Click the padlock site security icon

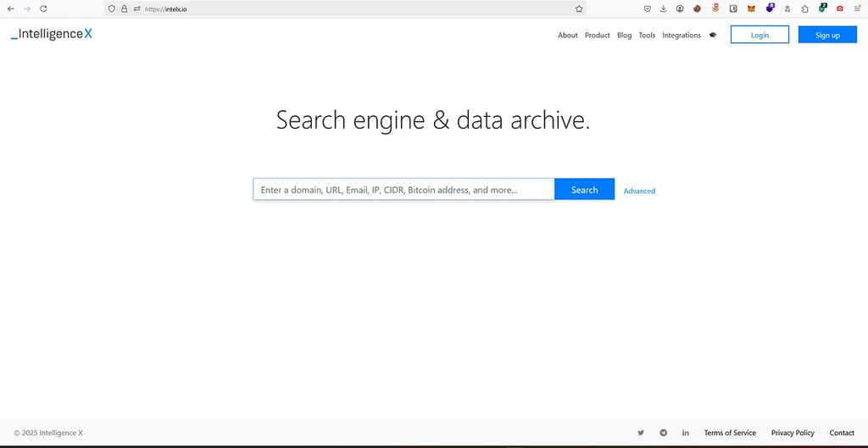pyautogui.click(x=124, y=8)
